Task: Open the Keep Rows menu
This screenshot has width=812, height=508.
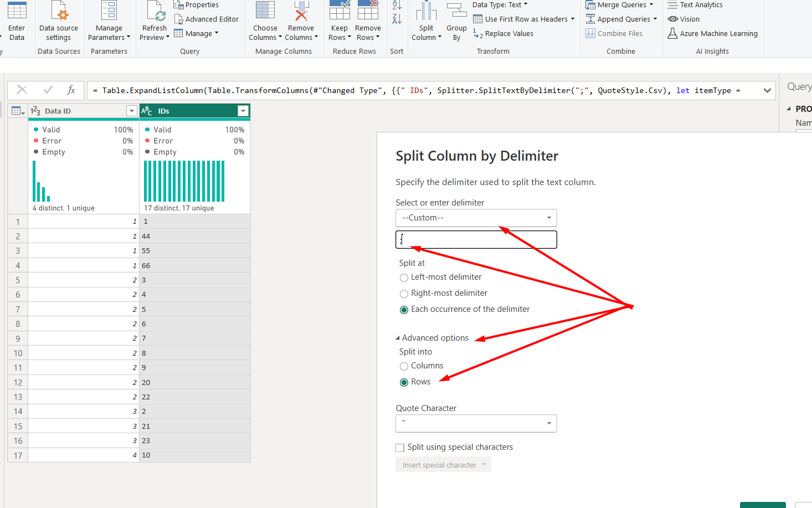Action: (340, 21)
